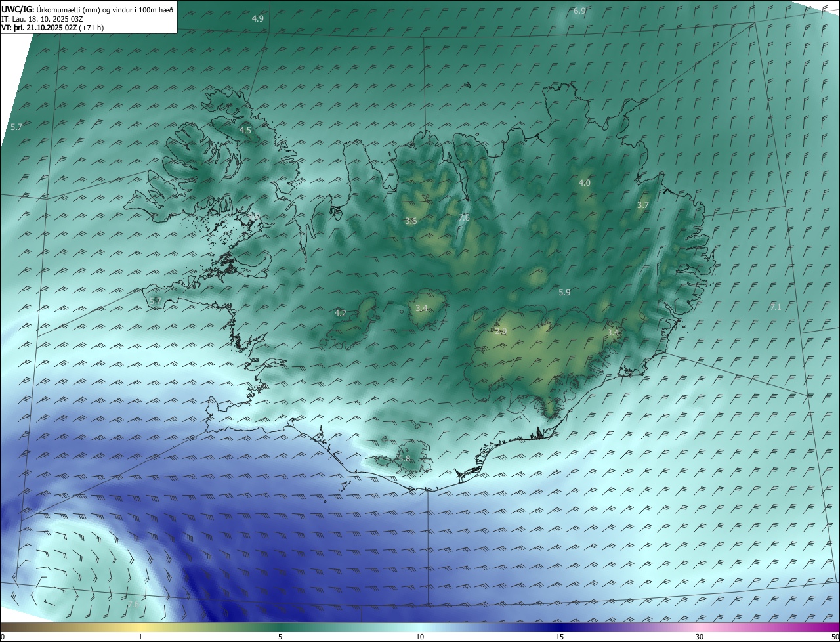Viewport: 840px width, 642px height.
Task: Click the value 4.0 on the map
Action: tap(585, 182)
